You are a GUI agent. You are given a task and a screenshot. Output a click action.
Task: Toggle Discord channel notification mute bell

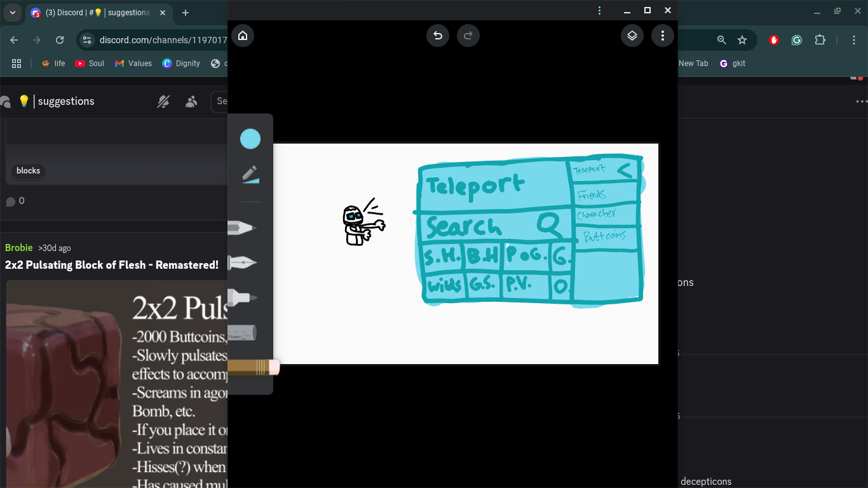(x=163, y=101)
